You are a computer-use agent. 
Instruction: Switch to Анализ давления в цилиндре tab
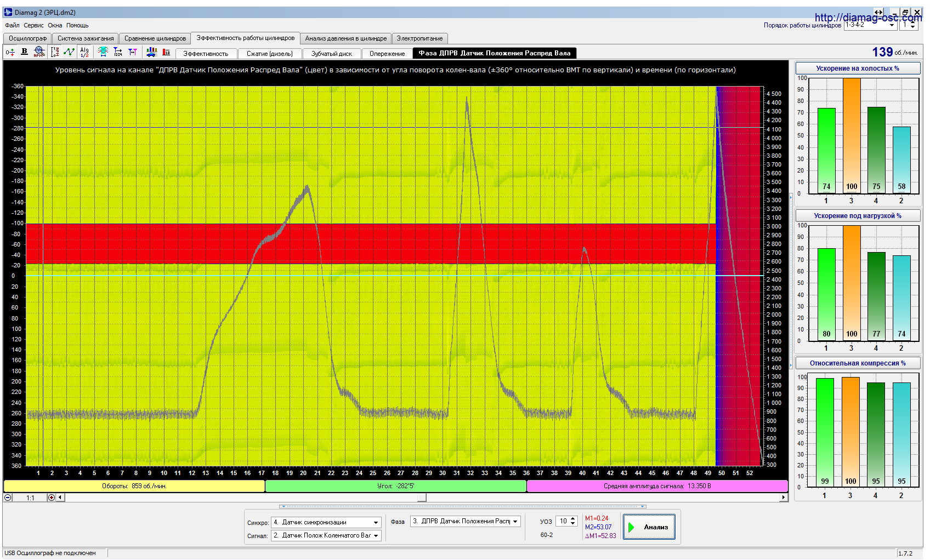[346, 38]
